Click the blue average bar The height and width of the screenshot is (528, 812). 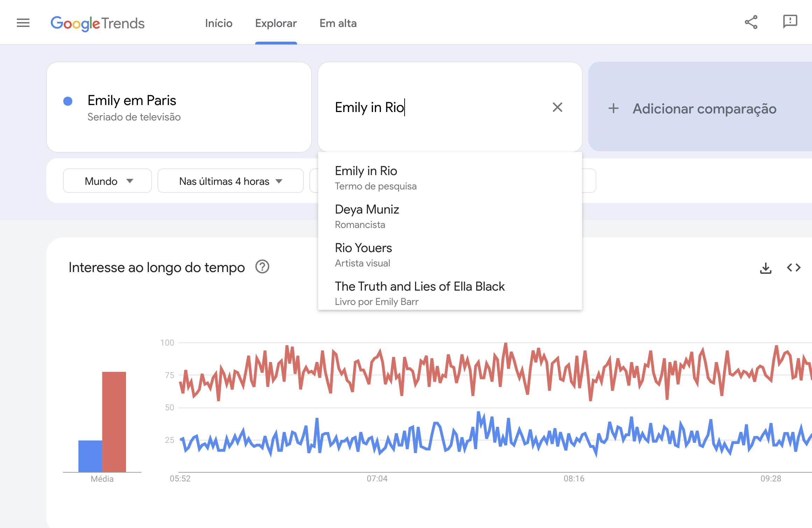90,456
